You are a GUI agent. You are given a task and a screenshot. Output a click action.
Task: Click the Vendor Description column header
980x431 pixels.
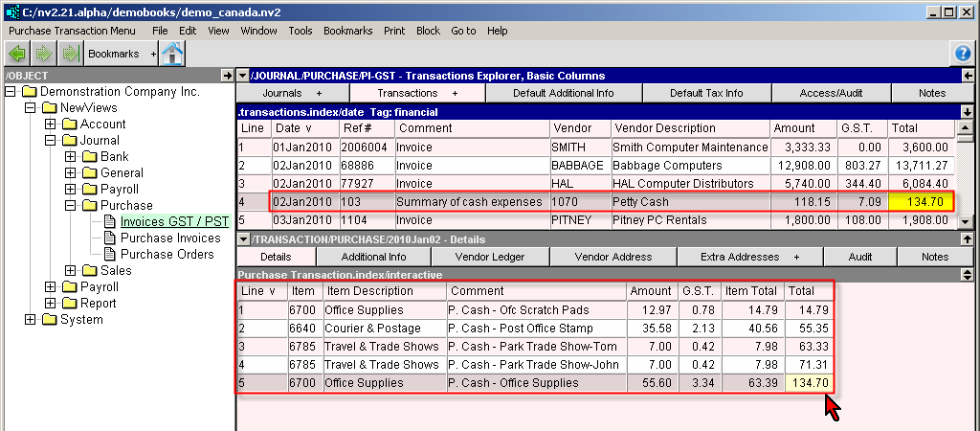tap(664, 128)
